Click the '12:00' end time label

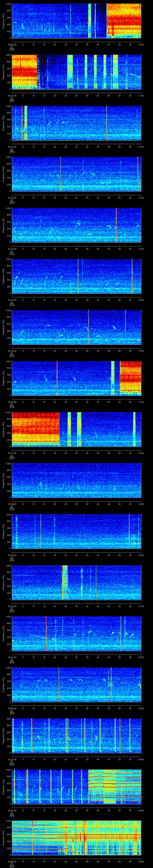(141, 147)
